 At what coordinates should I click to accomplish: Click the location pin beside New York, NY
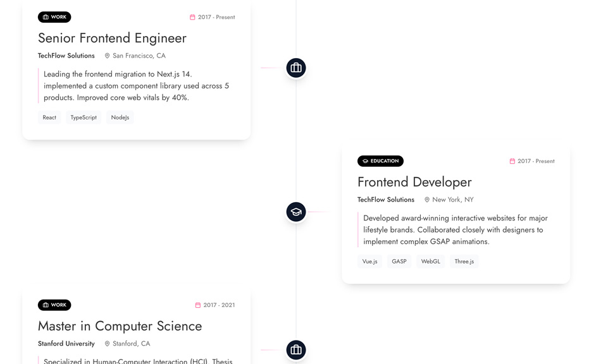click(x=427, y=200)
